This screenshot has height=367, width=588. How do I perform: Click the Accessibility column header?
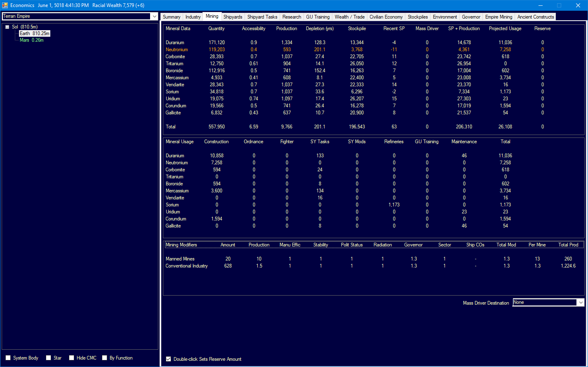tap(254, 28)
